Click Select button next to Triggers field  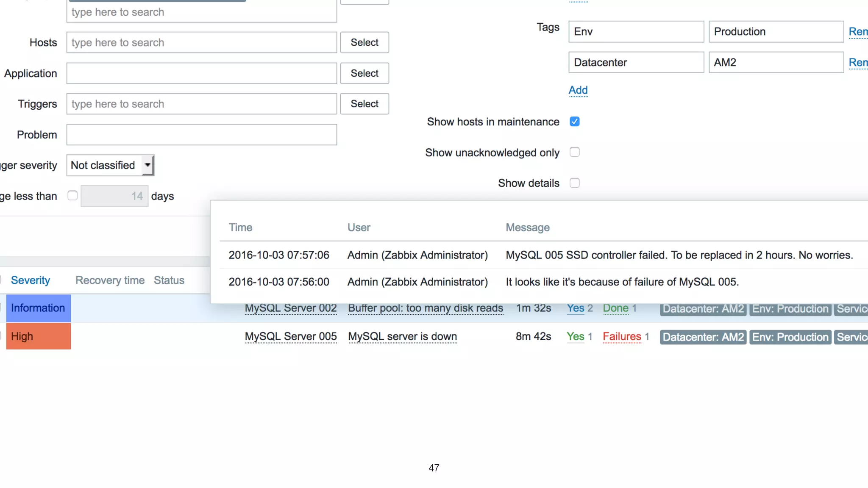click(x=364, y=104)
